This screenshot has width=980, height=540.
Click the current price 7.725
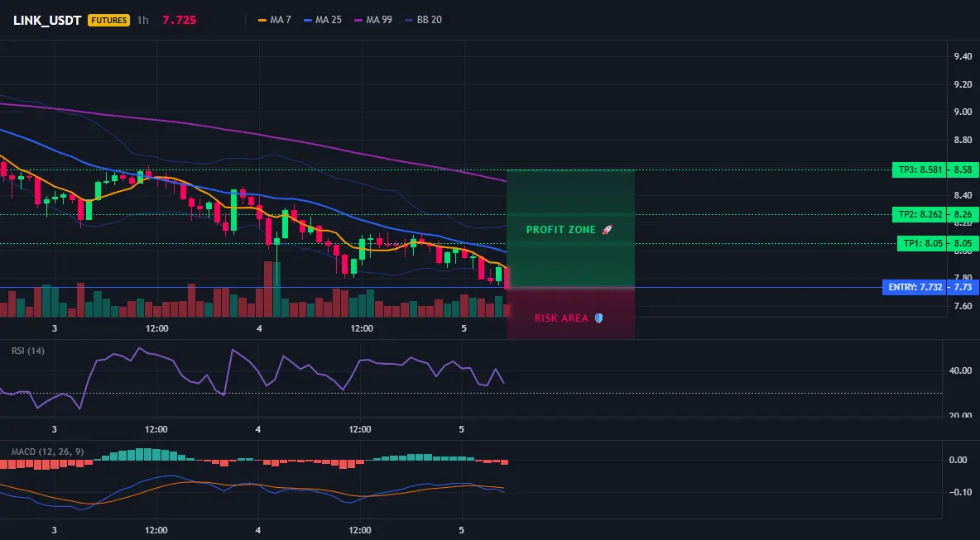click(180, 20)
